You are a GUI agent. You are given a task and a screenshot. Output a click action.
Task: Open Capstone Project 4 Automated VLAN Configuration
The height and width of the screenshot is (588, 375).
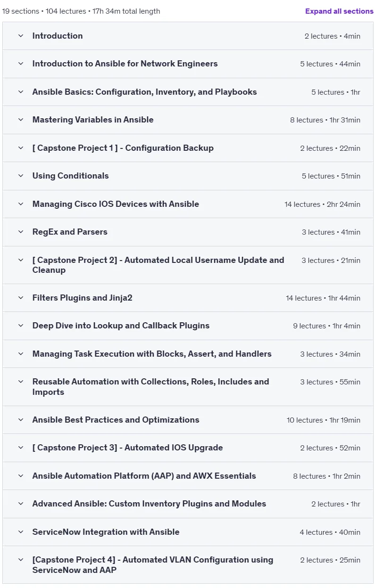coord(188,565)
